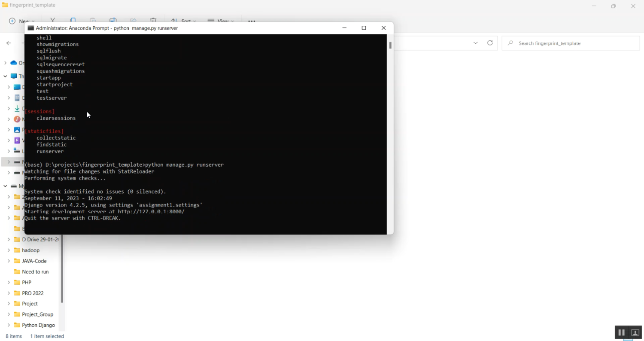Click the Rename icon in Explorer toolbar
This screenshot has width=644, height=341.
(113, 21)
